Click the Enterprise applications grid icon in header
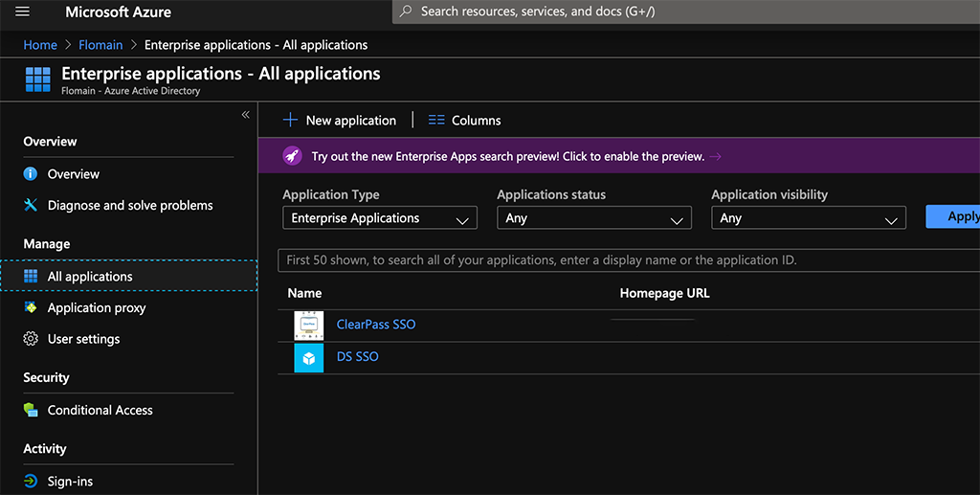 click(x=37, y=79)
